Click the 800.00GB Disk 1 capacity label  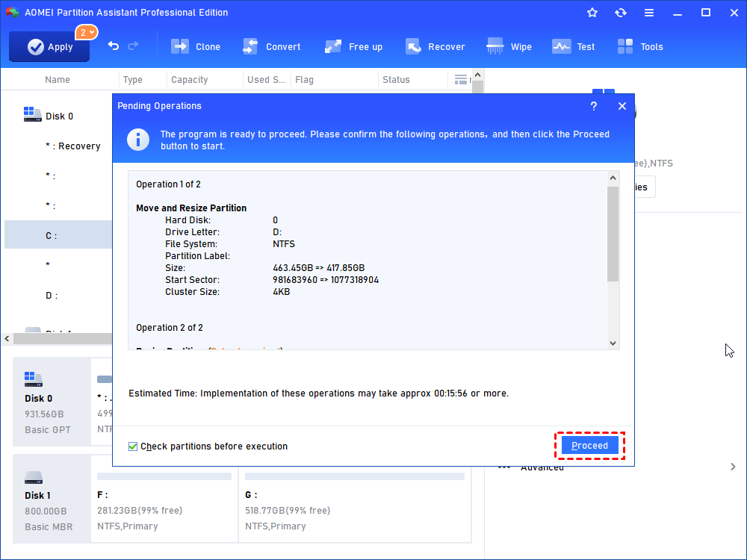click(46, 511)
